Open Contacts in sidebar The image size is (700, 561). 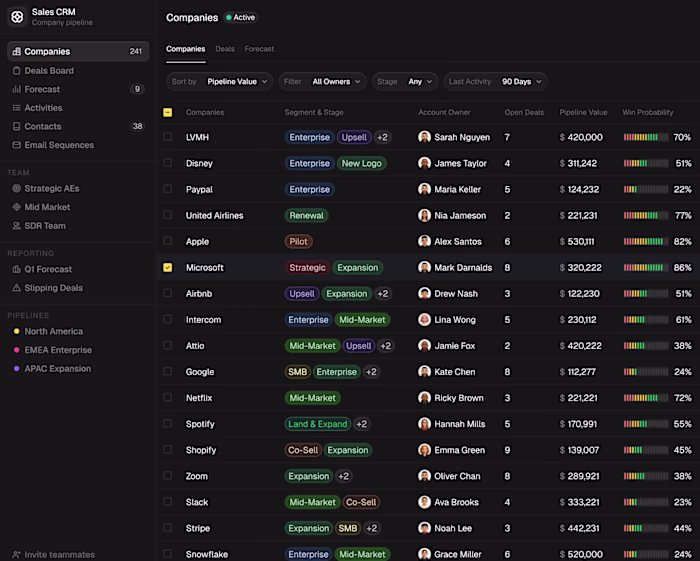(78, 126)
